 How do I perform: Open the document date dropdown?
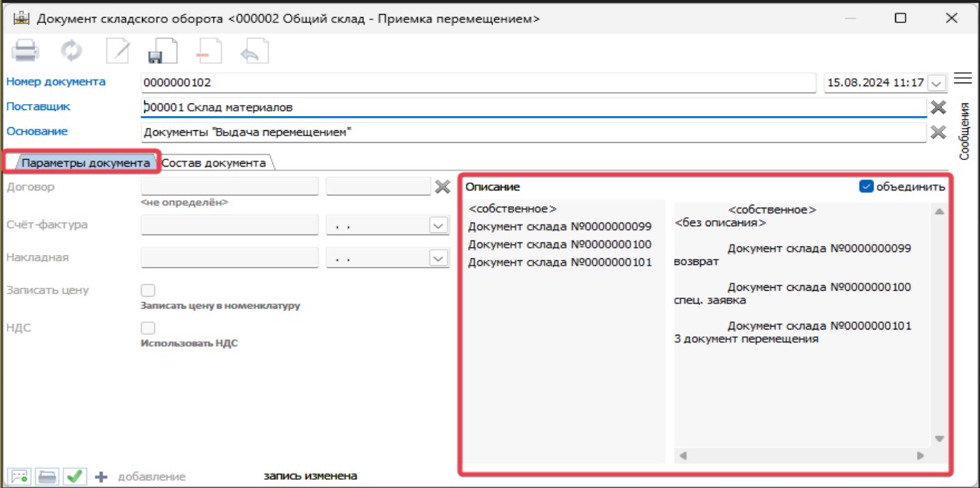936,83
